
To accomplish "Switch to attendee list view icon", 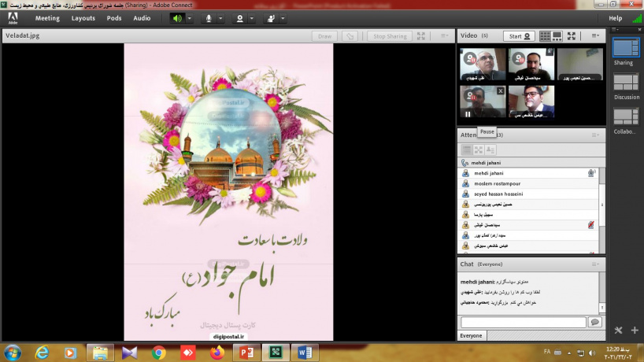I will pos(466,150).
